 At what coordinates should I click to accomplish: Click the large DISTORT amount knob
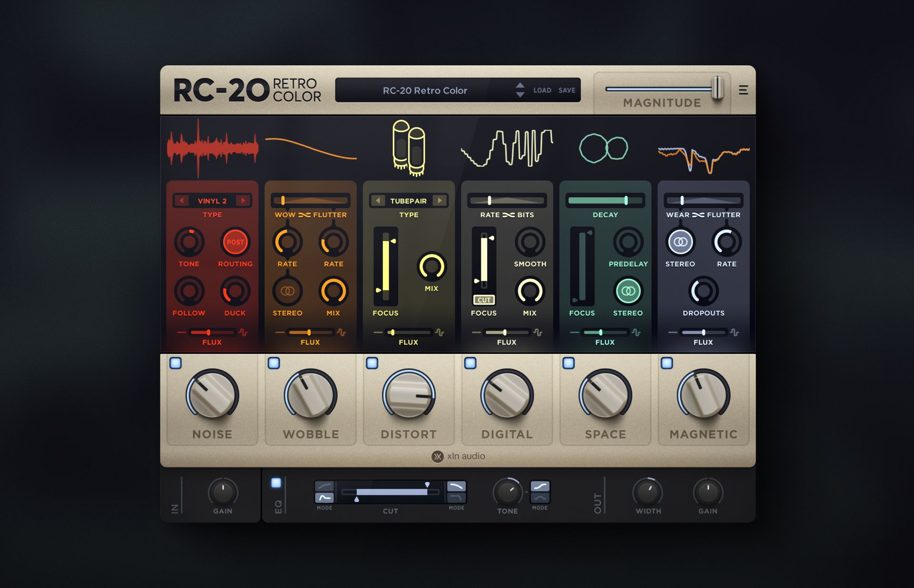tap(408, 395)
